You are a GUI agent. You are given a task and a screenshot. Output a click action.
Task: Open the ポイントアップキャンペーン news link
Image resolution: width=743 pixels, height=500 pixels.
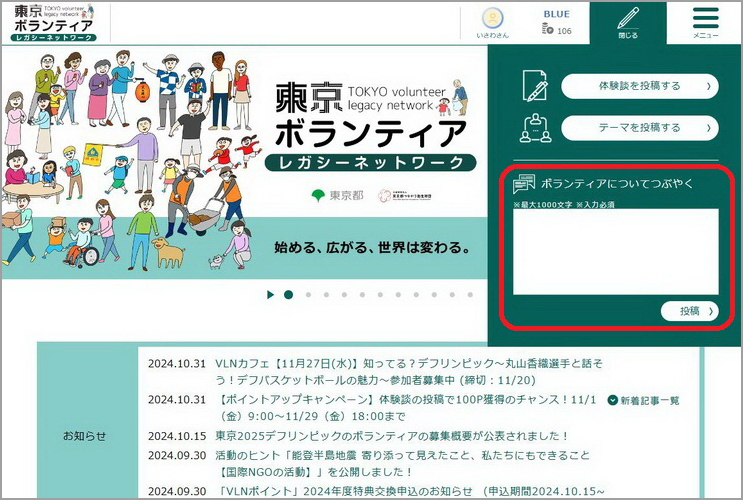point(400,400)
